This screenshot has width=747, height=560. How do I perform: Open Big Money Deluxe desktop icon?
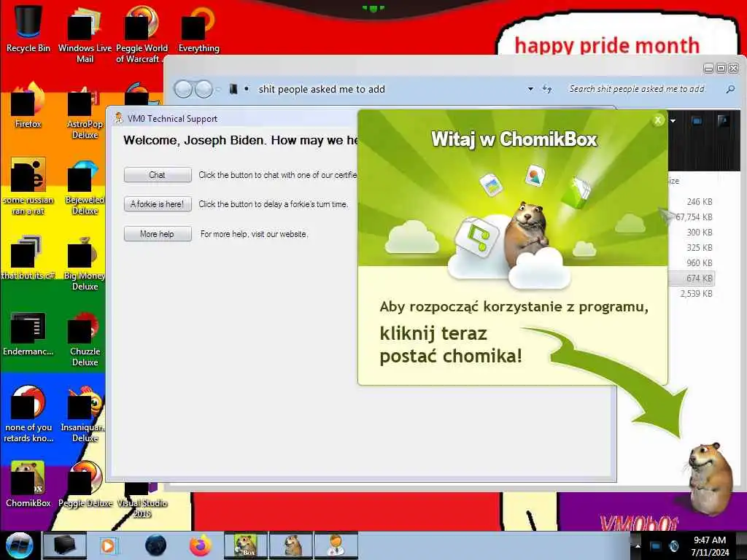tap(85, 262)
